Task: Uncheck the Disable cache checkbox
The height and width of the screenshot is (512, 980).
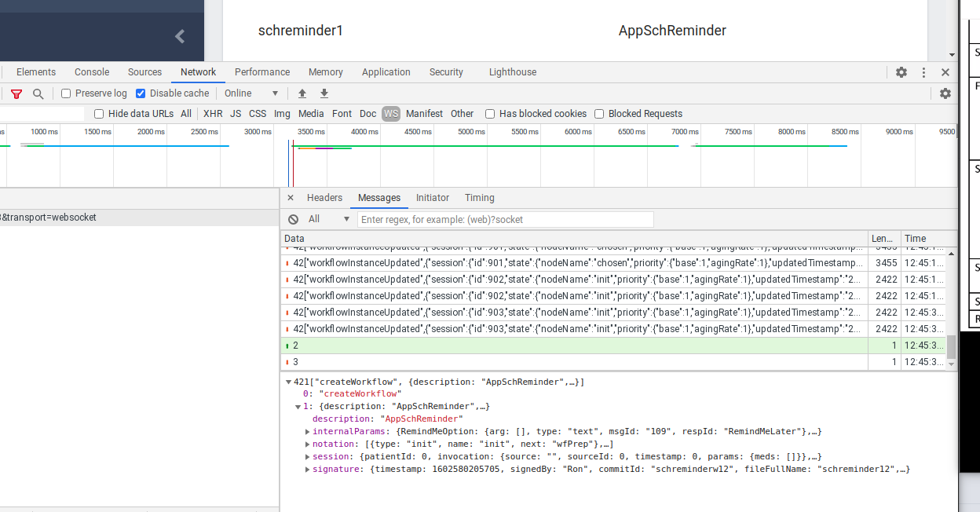Action: 141,93
